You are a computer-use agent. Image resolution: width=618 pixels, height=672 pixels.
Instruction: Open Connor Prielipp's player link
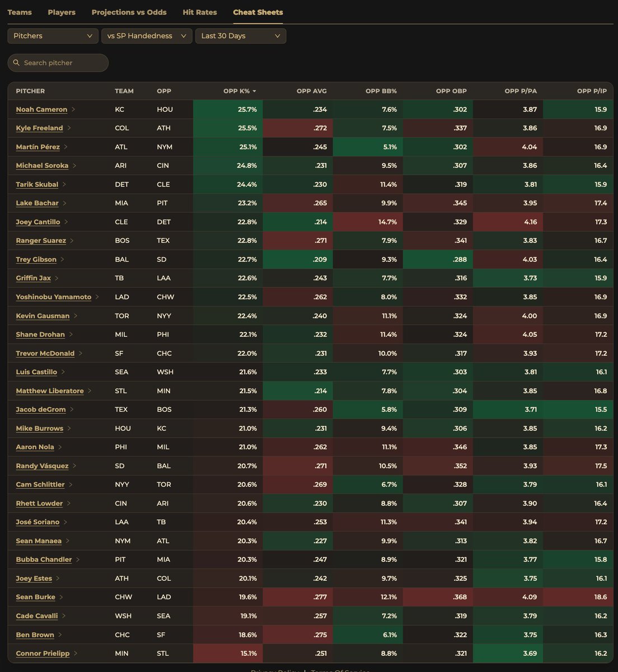(43, 654)
